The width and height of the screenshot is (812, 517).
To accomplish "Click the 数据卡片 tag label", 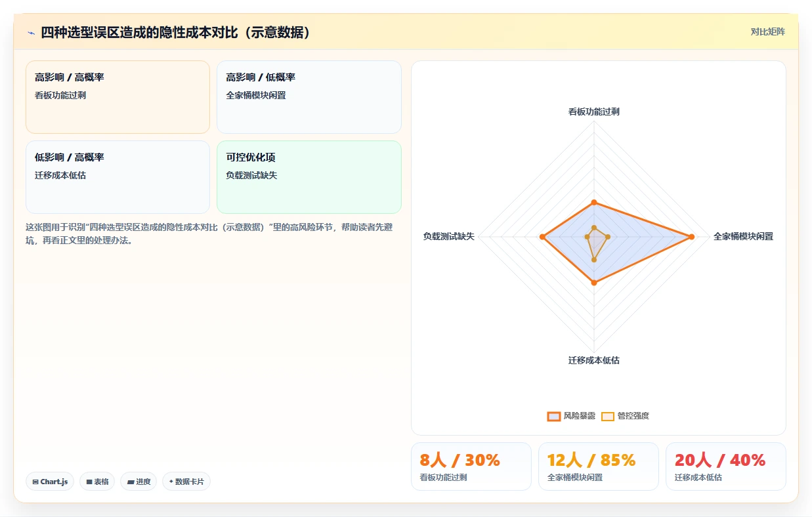I will (190, 482).
